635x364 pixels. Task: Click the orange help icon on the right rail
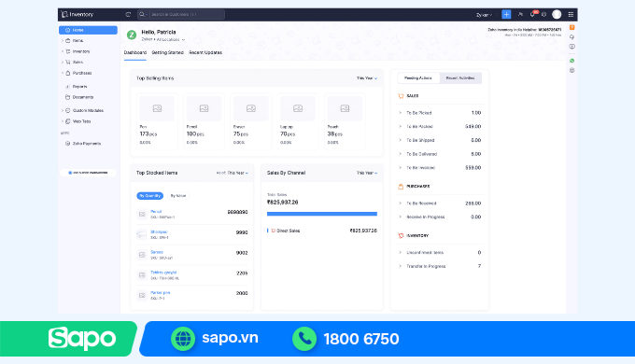click(x=571, y=27)
